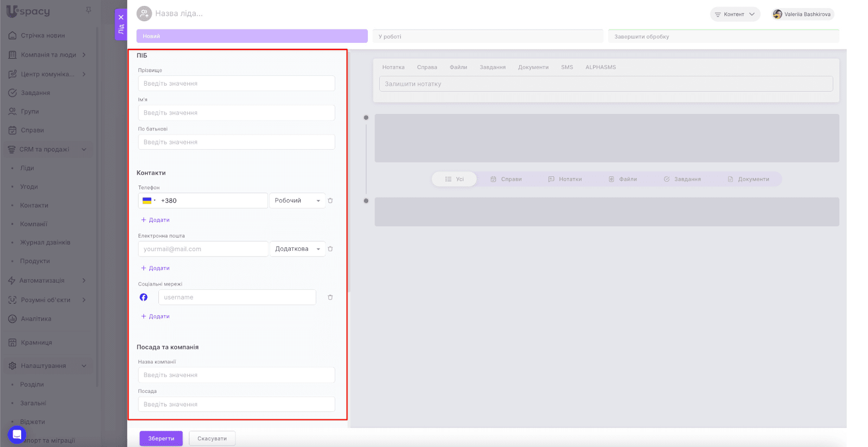Open Ліди in the sidebar
Screen dimensions: 868x447
[x=27, y=168]
